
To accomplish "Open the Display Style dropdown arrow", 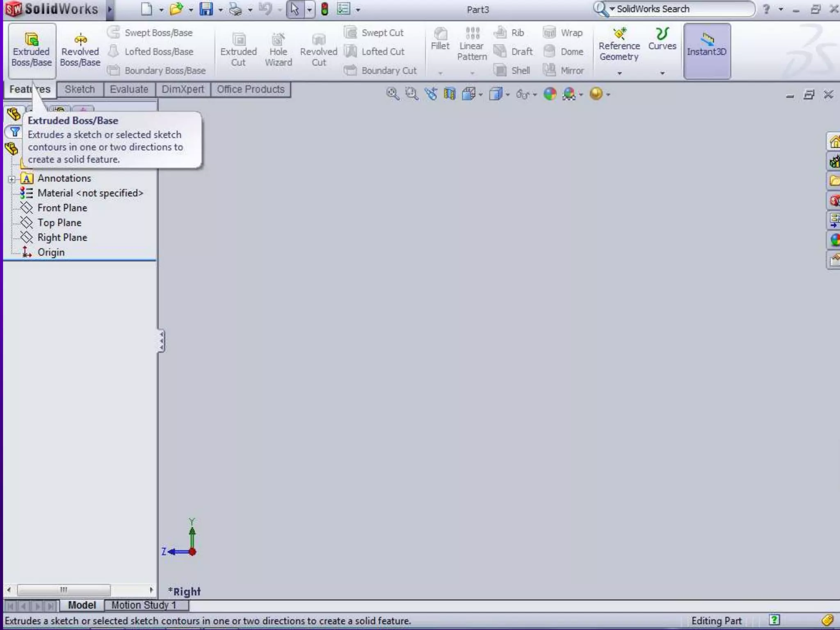I will pyautogui.click(x=508, y=95).
